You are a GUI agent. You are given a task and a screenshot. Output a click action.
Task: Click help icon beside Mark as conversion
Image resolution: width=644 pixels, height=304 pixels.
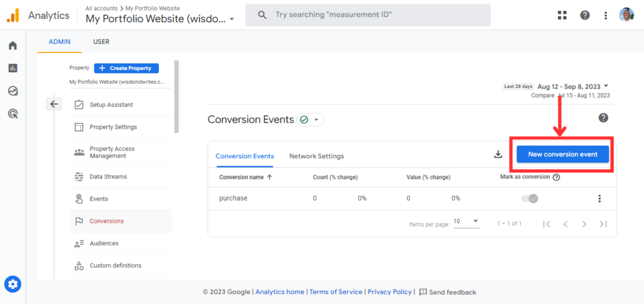(x=556, y=177)
